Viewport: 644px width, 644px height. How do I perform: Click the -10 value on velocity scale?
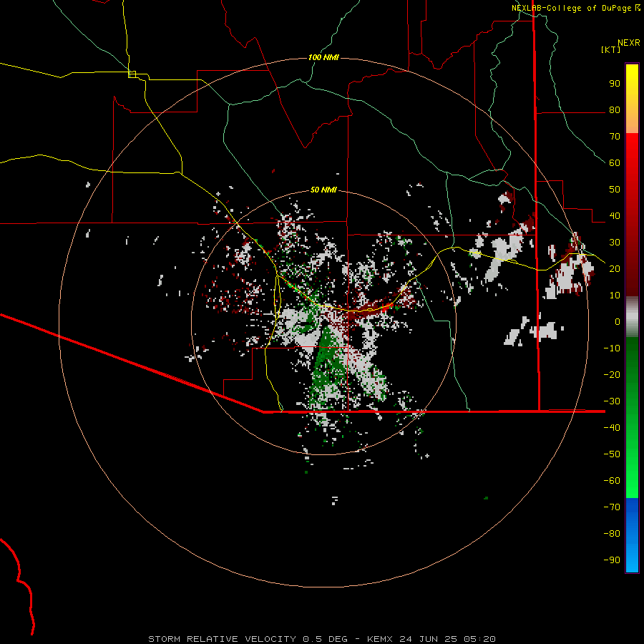point(612,348)
